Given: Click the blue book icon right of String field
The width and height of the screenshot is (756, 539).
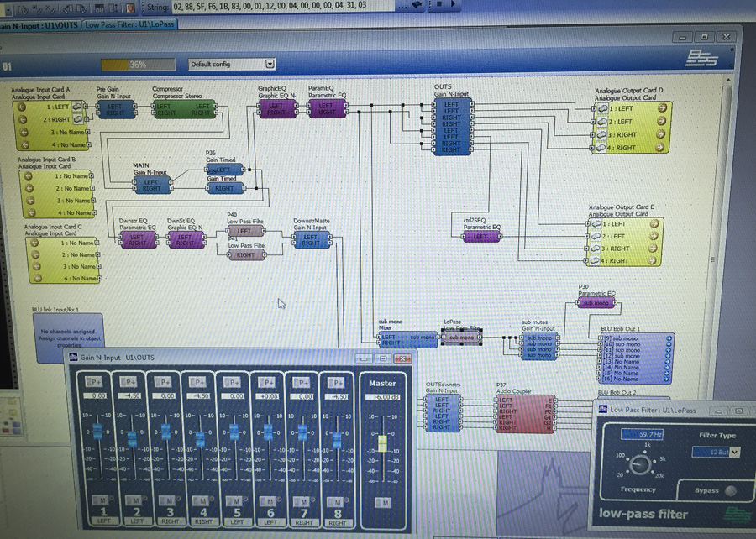Looking at the screenshot, I should point(417,4).
